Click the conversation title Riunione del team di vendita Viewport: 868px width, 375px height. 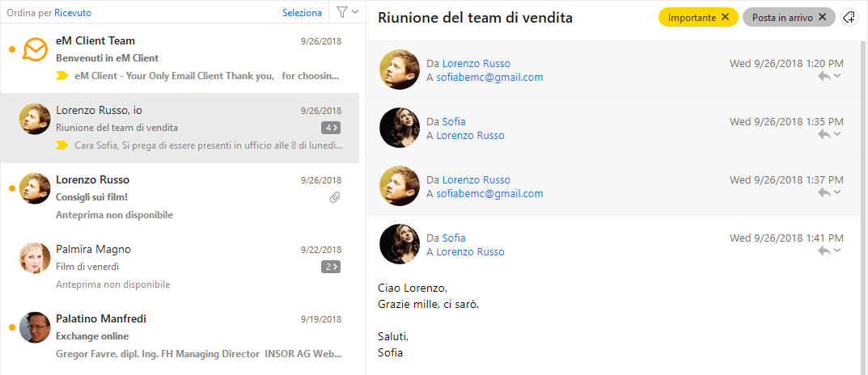click(x=475, y=18)
